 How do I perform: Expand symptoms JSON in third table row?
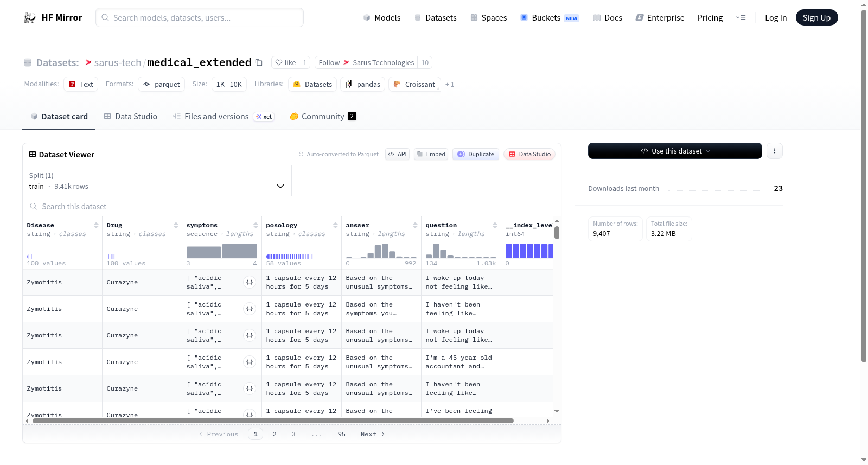250,335
